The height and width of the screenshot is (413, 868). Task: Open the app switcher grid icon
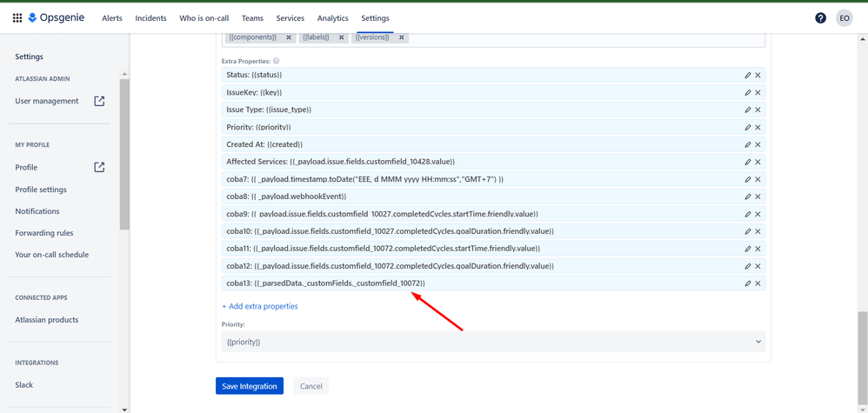click(x=17, y=18)
